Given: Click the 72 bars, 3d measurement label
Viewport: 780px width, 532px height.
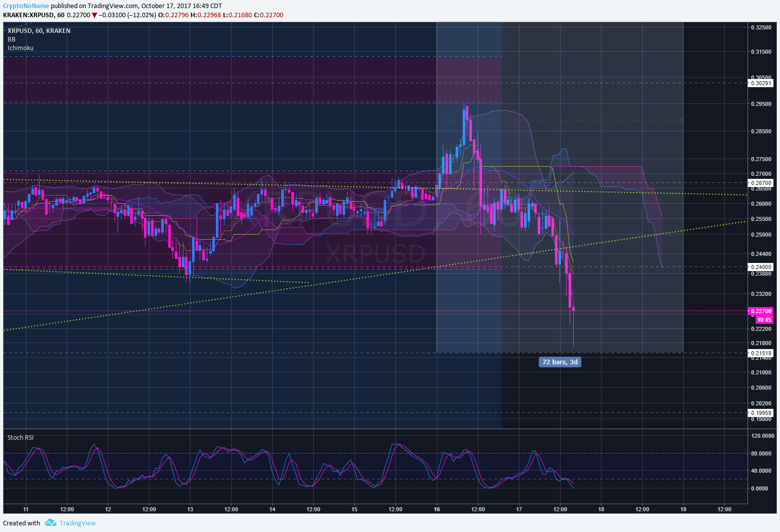Looking at the screenshot, I should [x=560, y=362].
